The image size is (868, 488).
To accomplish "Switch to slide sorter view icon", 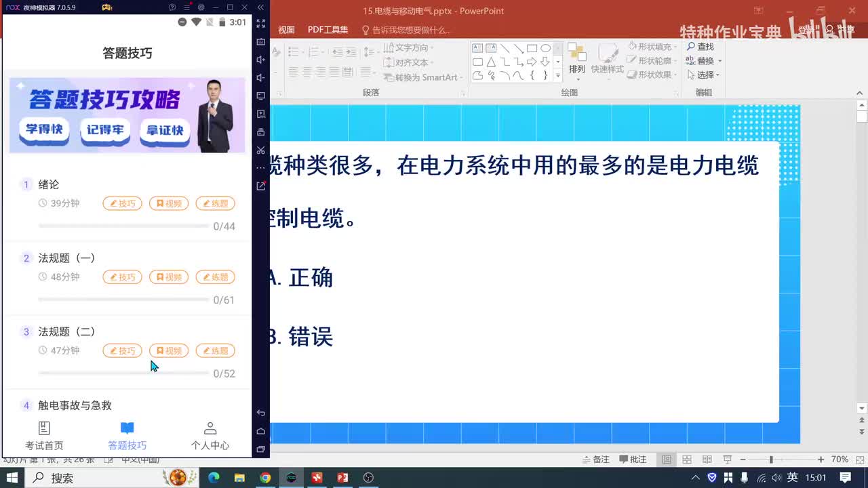I will coord(687,460).
